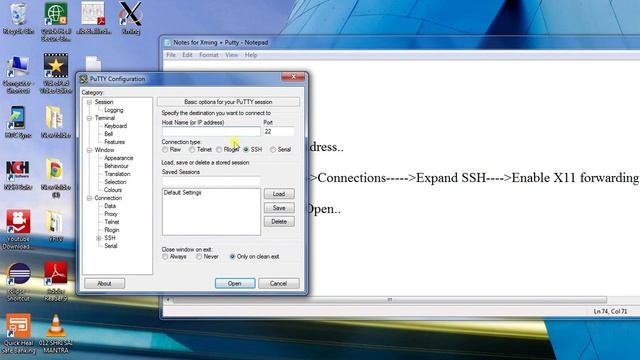Select Serial in the category tree
Viewport: 640px width, 360px height.
click(111, 246)
